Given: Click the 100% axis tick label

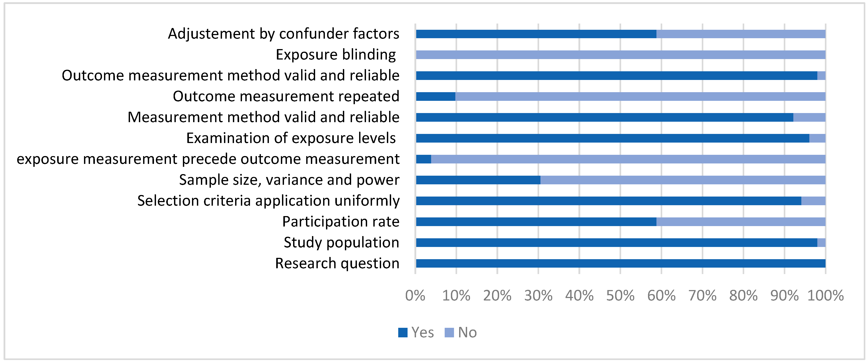Looking at the screenshot, I should coord(825,296).
